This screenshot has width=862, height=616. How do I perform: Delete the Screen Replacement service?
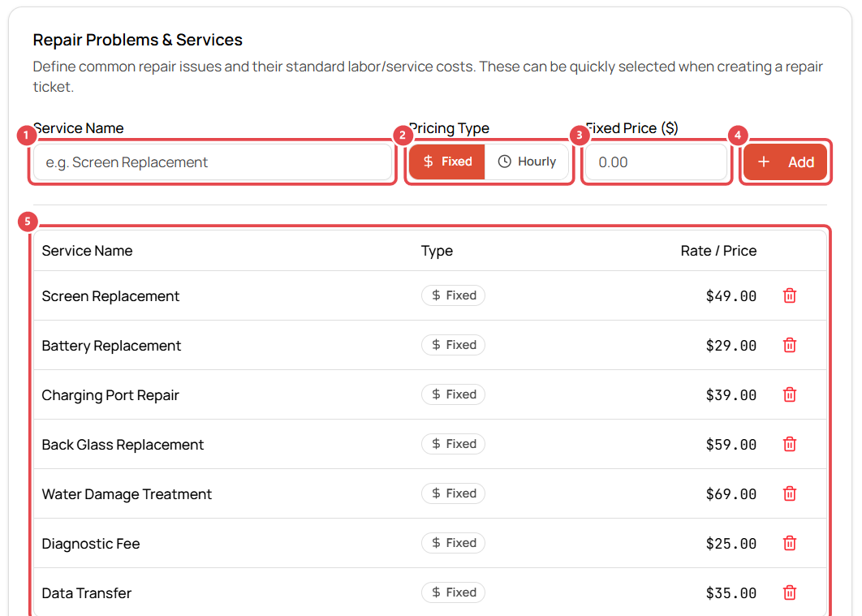(790, 295)
